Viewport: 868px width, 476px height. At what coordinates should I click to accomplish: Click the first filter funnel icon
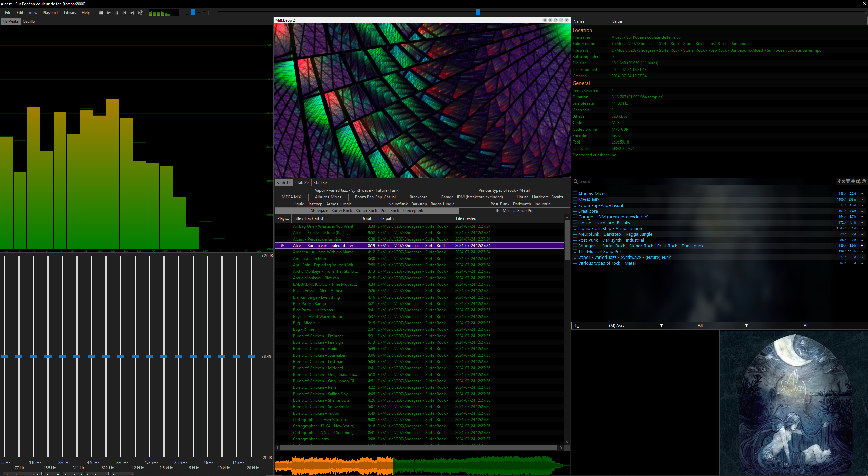tap(661, 326)
